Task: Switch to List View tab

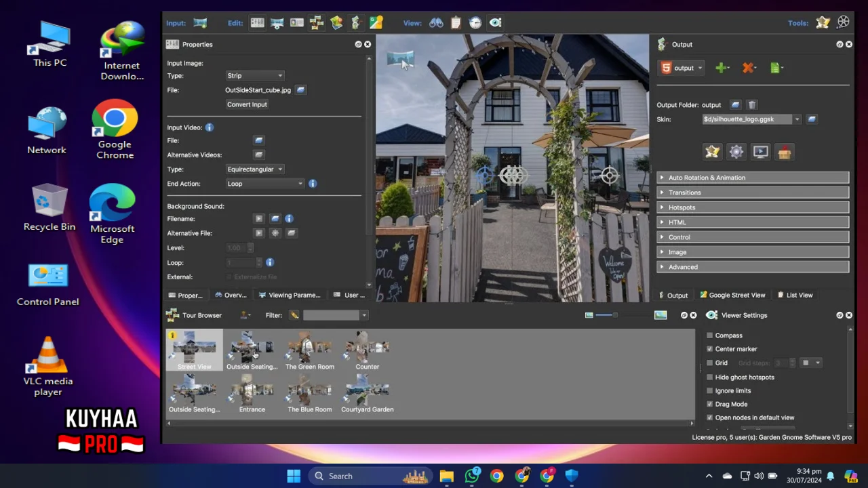Action: [795, 296]
